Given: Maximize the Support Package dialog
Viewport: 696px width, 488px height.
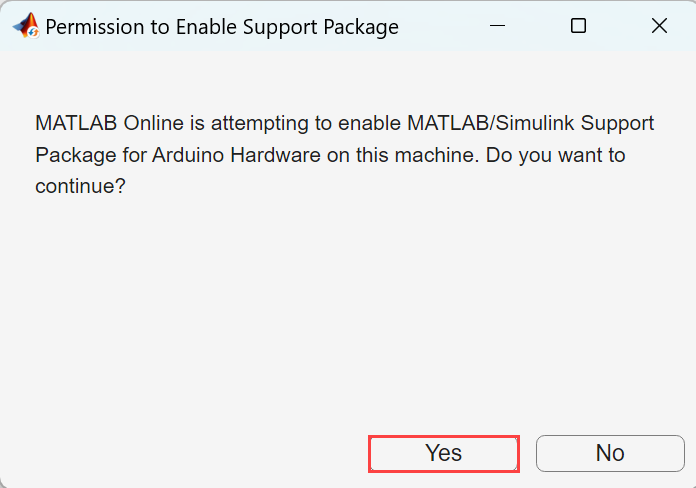Looking at the screenshot, I should [x=578, y=27].
